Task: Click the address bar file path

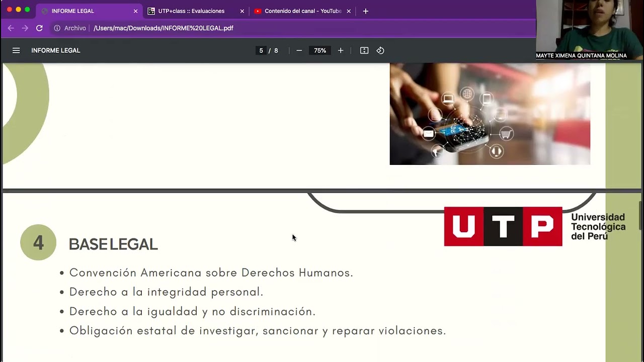Action: [x=164, y=28]
